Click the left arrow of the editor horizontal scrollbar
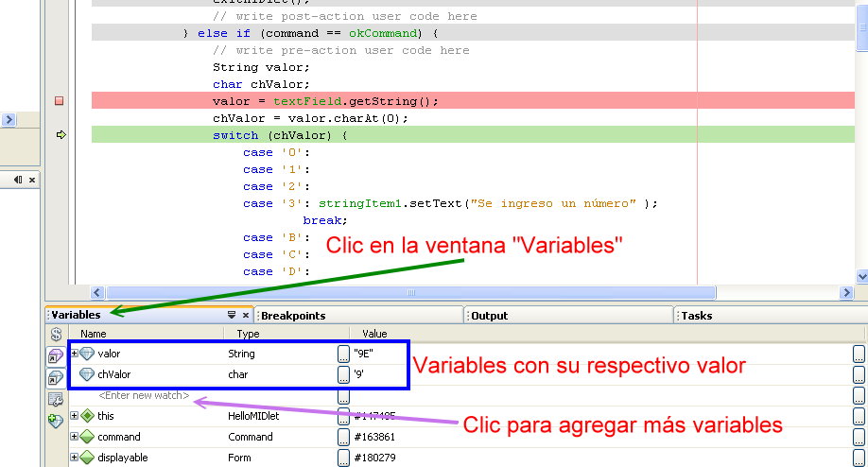Screen dimensions: 868x467 click(97, 292)
